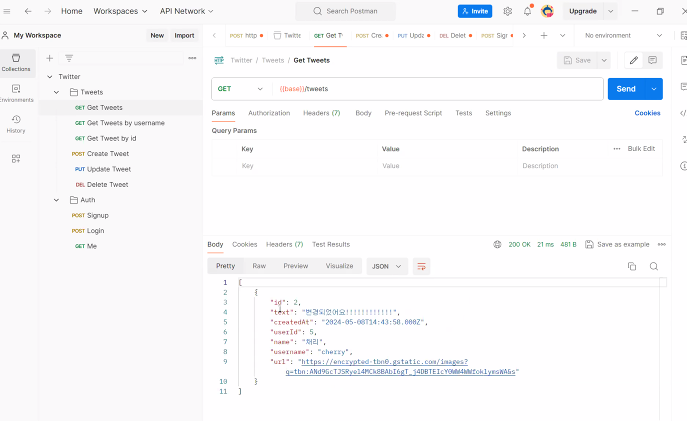Search within the response body

(x=654, y=266)
